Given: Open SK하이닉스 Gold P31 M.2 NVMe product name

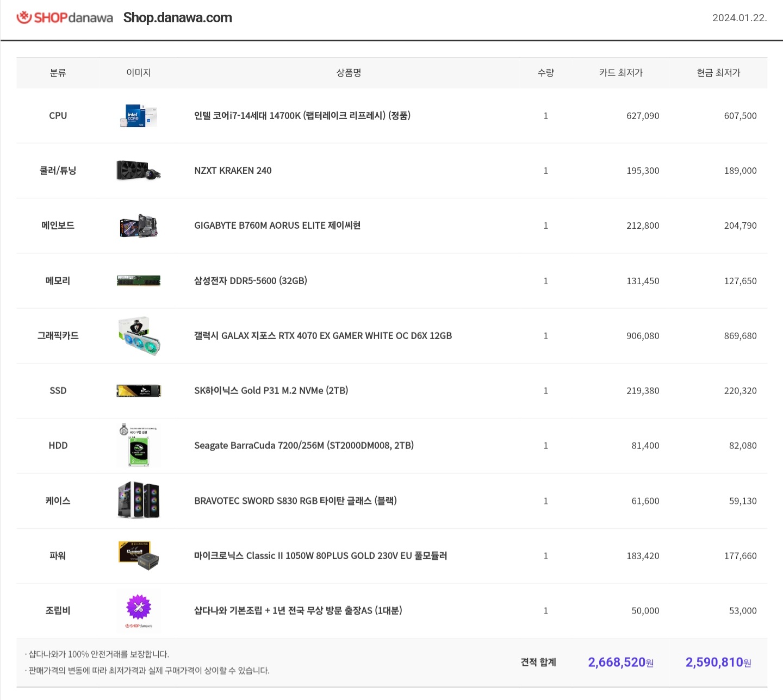Looking at the screenshot, I should (271, 391).
